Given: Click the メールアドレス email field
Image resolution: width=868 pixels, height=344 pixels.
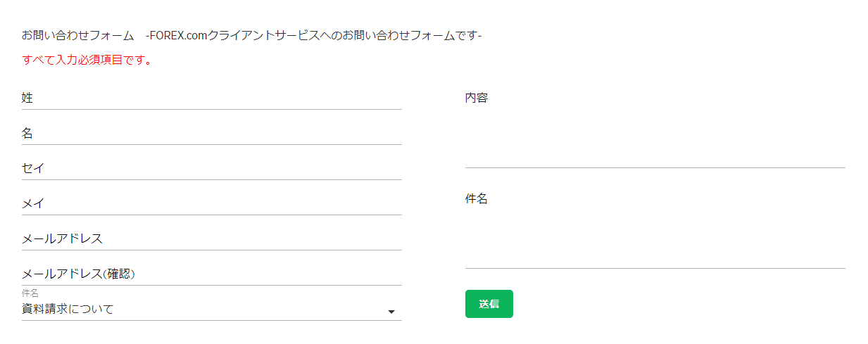Looking at the screenshot, I should pyautogui.click(x=211, y=239).
